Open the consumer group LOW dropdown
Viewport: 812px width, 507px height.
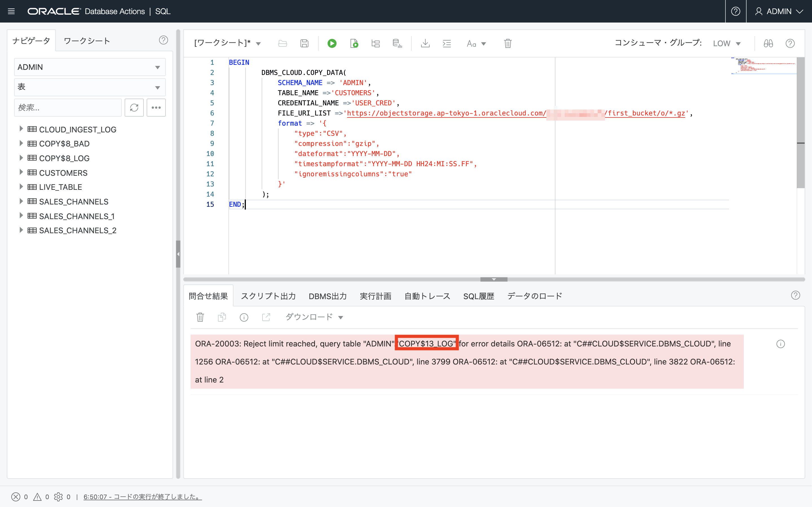coord(727,44)
